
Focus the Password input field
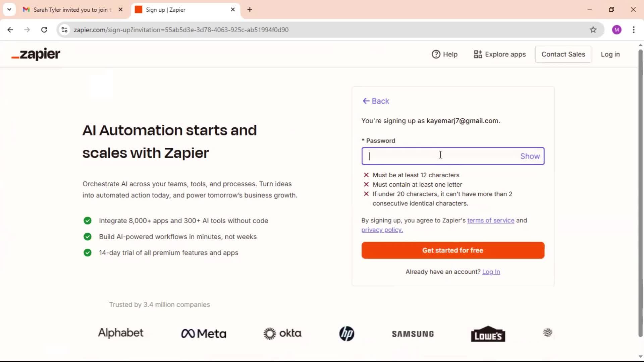453,156
